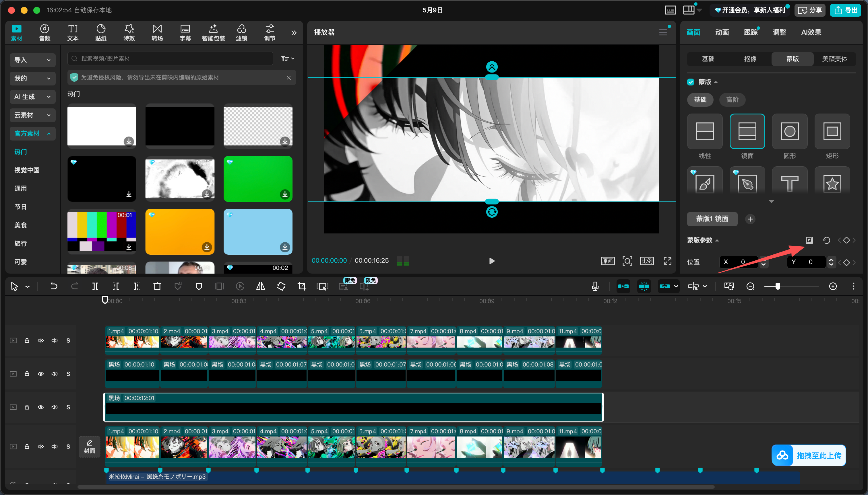The height and width of the screenshot is (495, 868).
Task: Click the 比例 aspect ratio icon
Action: click(647, 261)
